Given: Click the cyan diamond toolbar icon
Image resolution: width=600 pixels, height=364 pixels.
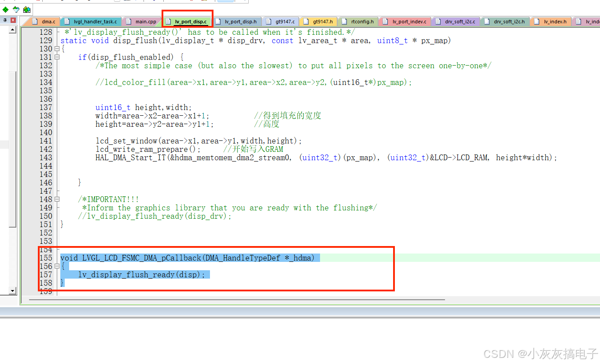Looking at the screenshot, I should [16, 9].
